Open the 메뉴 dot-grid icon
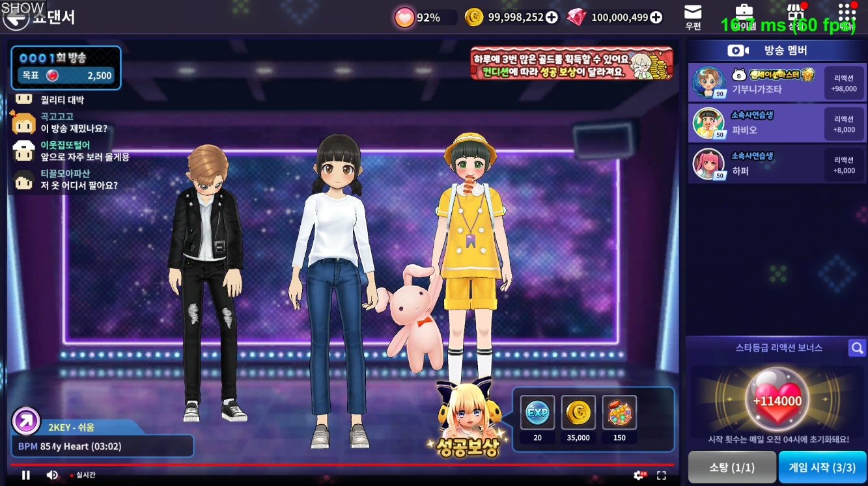Viewport: 868px width, 486px height. pyautogui.click(x=847, y=16)
